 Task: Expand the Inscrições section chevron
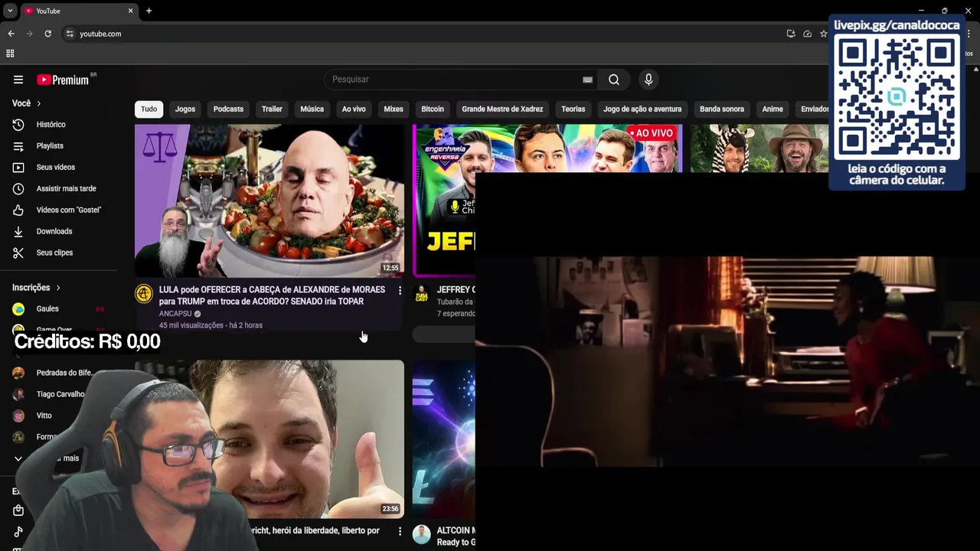(x=57, y=288)
